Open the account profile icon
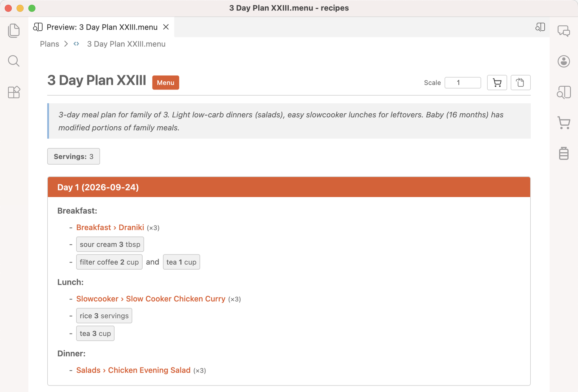 click(564, 61)
